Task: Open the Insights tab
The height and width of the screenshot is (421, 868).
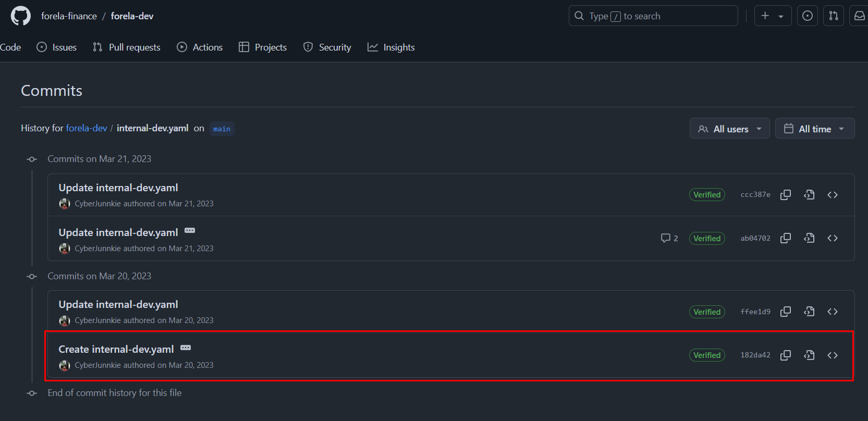Action: click(391, 47)
